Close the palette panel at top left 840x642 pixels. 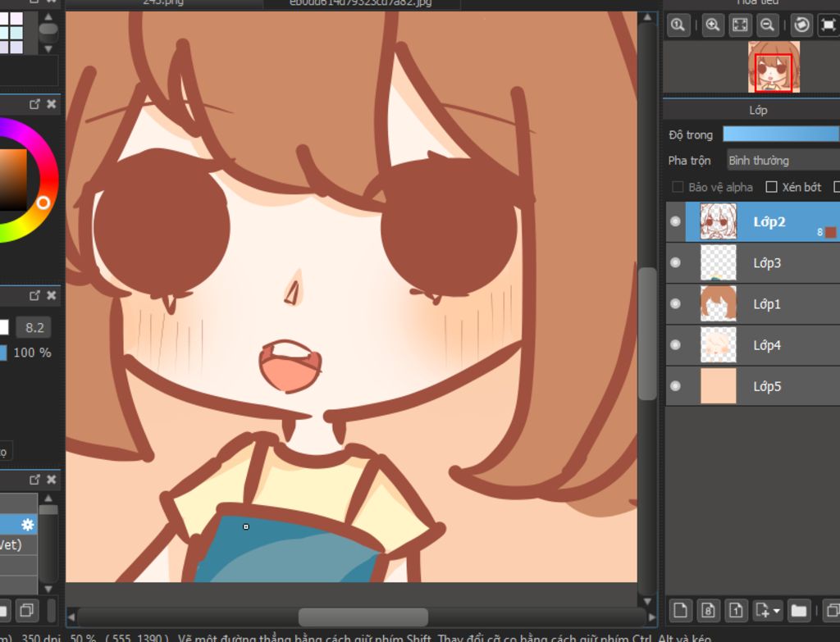(x=52, y=1)
